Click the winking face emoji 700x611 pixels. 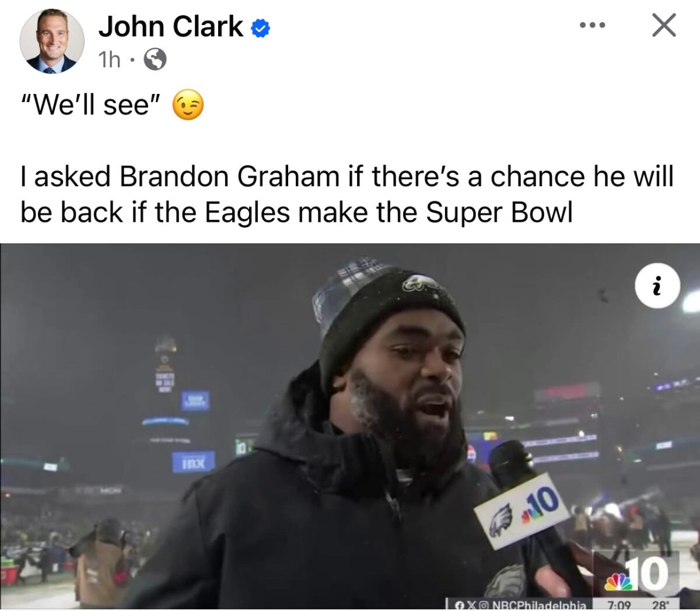[188, 106]
